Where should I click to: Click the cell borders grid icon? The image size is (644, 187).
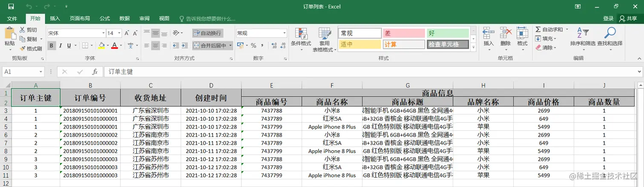(x=85, y=45)
